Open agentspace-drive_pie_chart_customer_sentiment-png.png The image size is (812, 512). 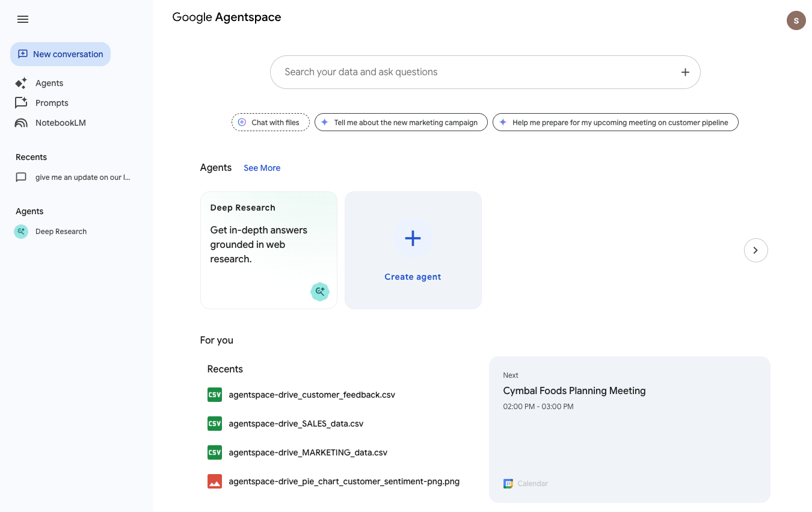click(344, 481)
